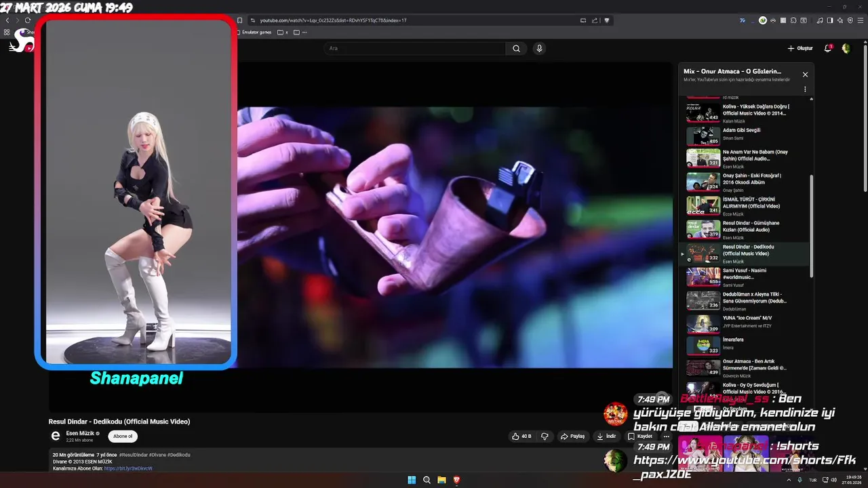The height and width of the screenshot is (488, 868).
Task: Open the bit.ly link in description
Action: [128, 468]
